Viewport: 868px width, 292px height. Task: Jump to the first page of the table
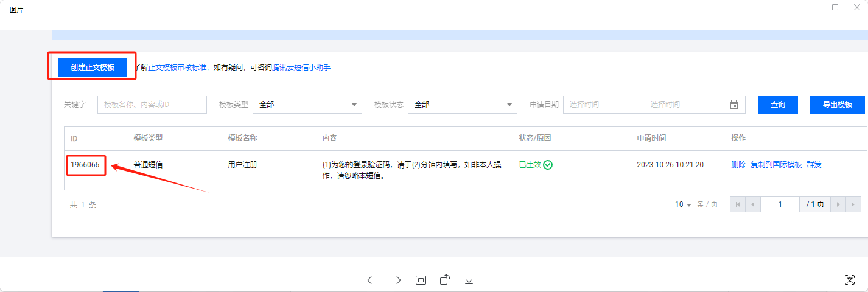738,204
